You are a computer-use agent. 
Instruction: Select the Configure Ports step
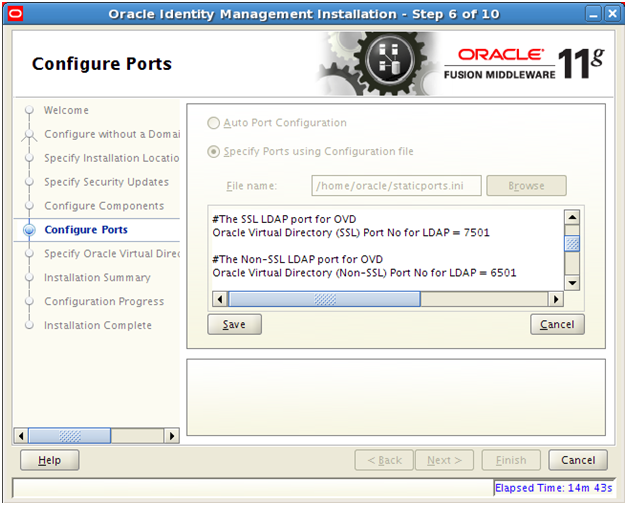tap(86, 230)
